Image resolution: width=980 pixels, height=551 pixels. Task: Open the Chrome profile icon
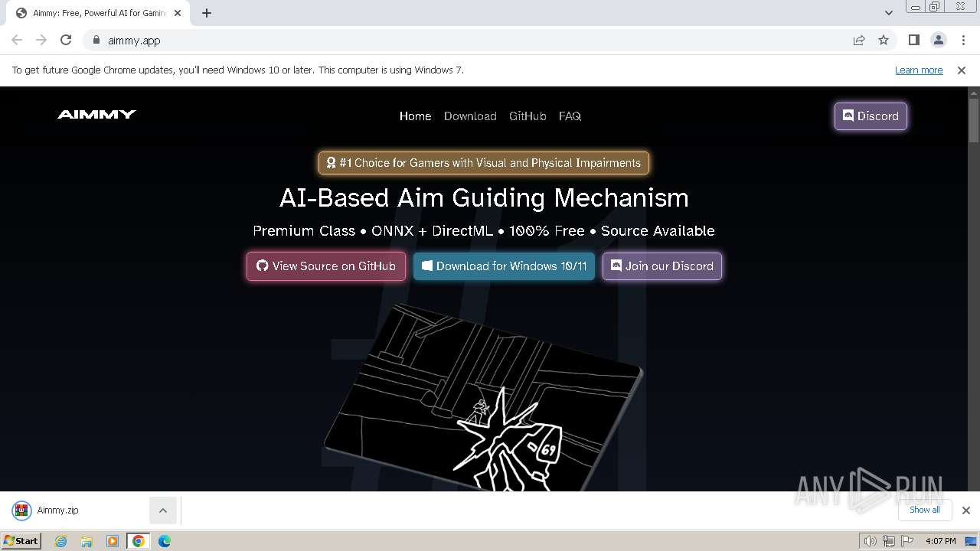(x=939, y=41)
